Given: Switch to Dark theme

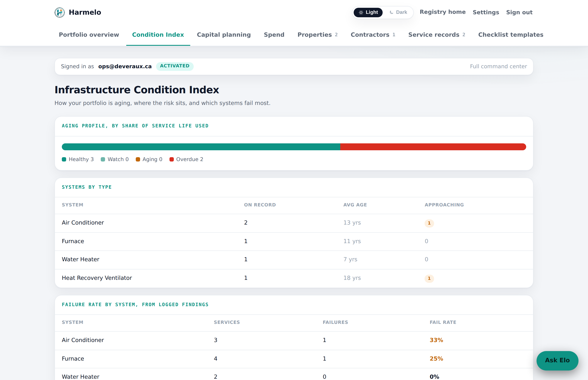Looking at the screenshot, I should 398,12.
